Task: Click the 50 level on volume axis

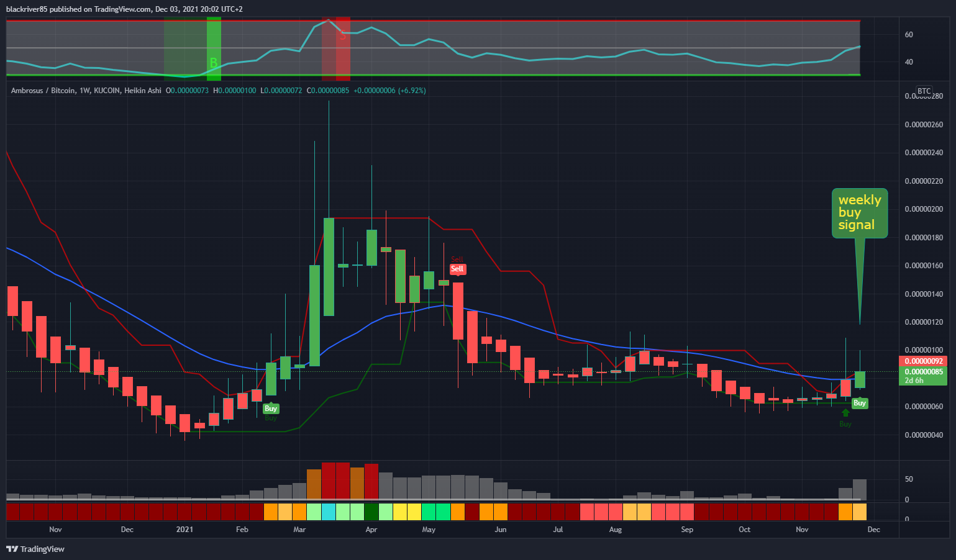Action: coord(909,479)
